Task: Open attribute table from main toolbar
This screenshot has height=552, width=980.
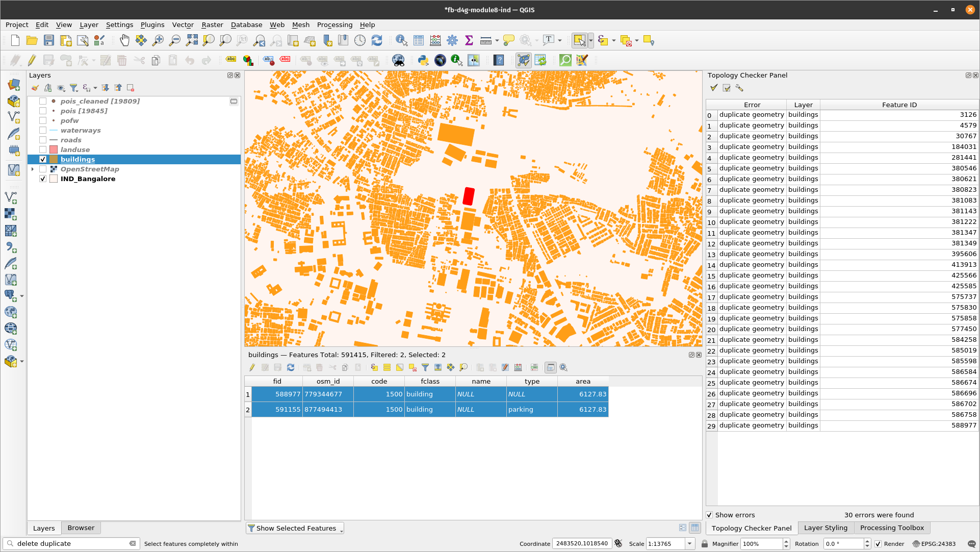Action: (419, 41)
